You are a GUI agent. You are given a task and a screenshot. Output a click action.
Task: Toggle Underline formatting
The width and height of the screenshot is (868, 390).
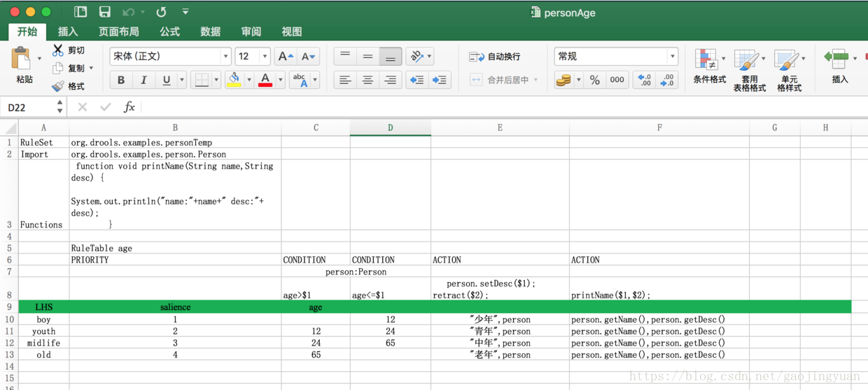(x=166, y=80)
